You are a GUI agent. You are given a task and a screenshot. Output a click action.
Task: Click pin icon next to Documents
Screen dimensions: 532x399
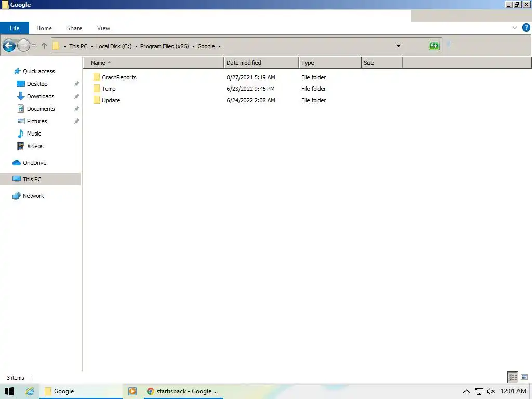(x=77, y=109)
